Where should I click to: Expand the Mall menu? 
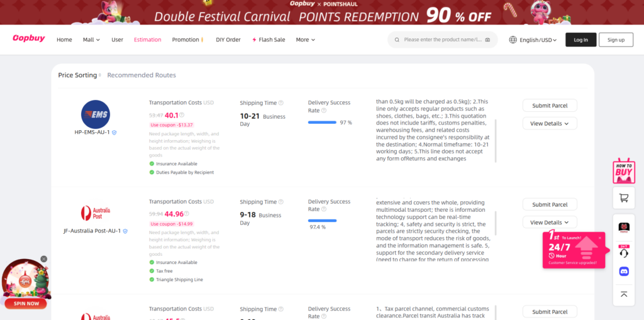point(91,40)
